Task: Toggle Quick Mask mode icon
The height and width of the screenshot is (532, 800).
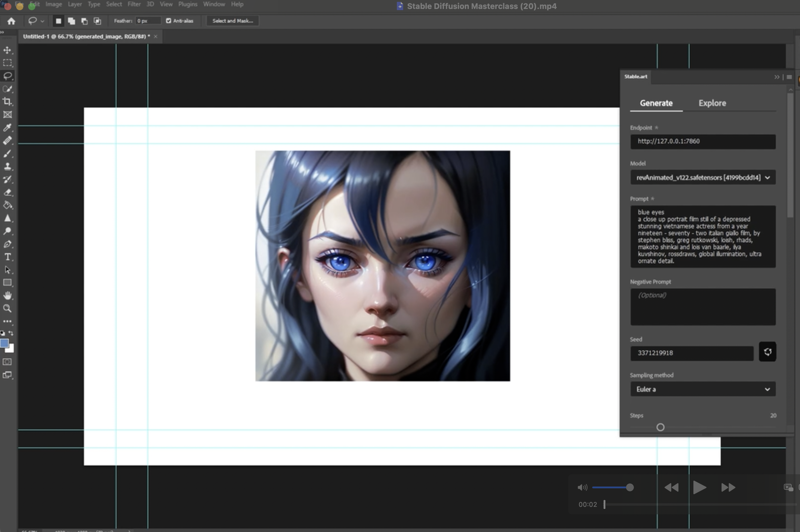Action: click(7, 362)
